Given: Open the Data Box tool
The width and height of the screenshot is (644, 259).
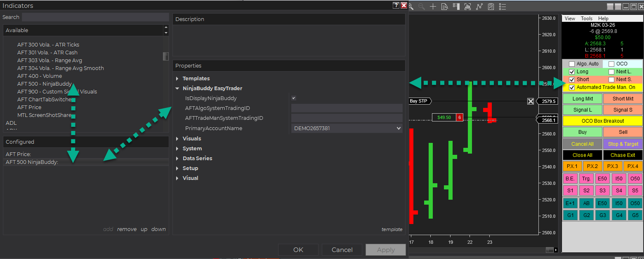Looking at the screenshot, I should [x=445, y=6].
